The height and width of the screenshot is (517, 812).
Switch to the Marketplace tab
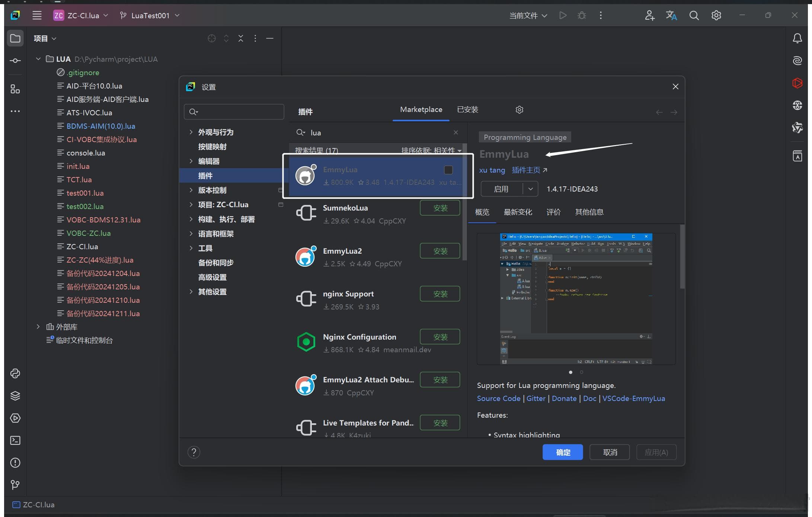pyautogui.click(x=421, y=110)
